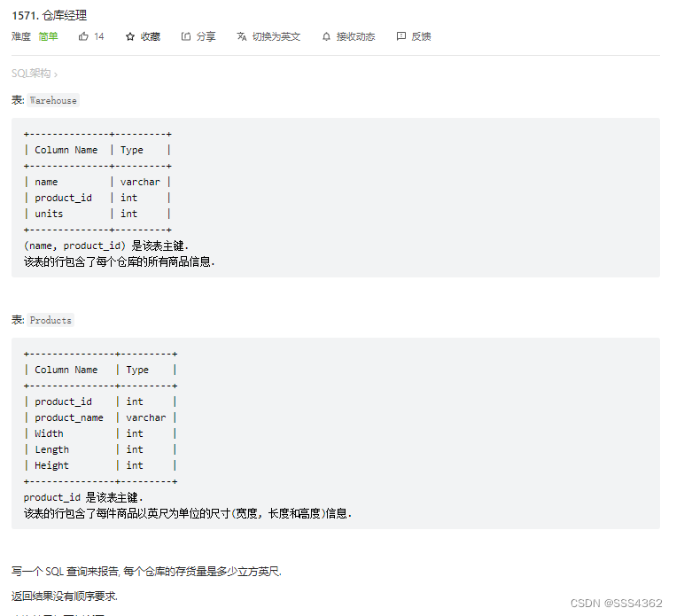This screenshot has width=676, height=616.
Task: Click Height row in Products table
Action: (x=100, y=465)
